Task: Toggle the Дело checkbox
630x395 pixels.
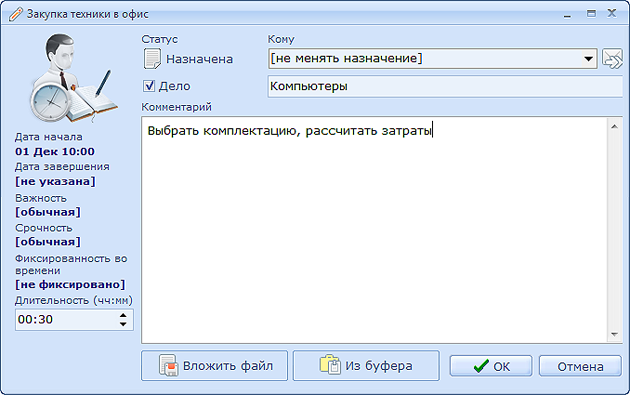Action: [x=149, y=86]
